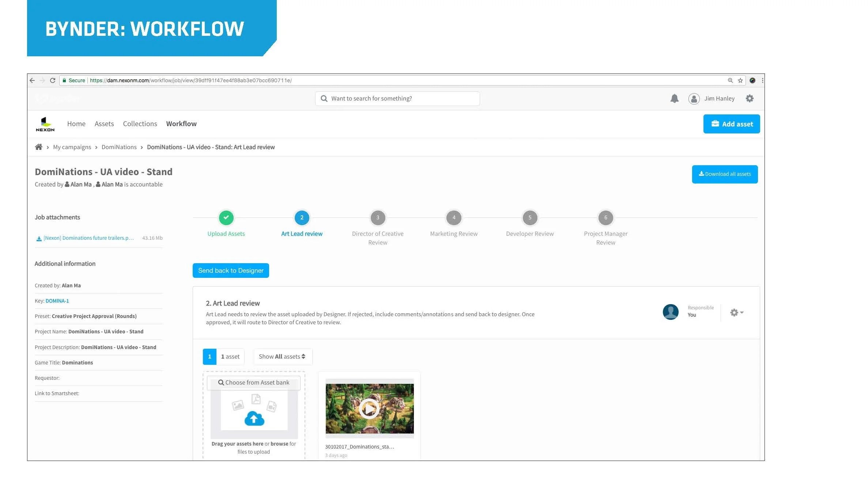Click the Marketing Review step label

pos(454,234)
